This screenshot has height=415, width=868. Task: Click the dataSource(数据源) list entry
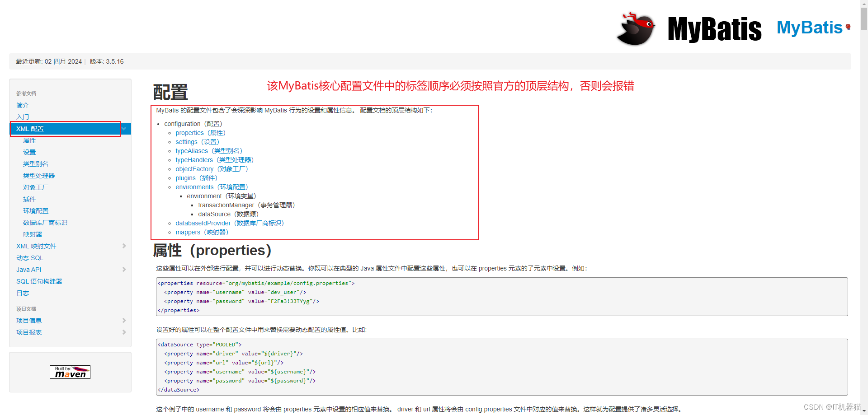tap(228, 214)
